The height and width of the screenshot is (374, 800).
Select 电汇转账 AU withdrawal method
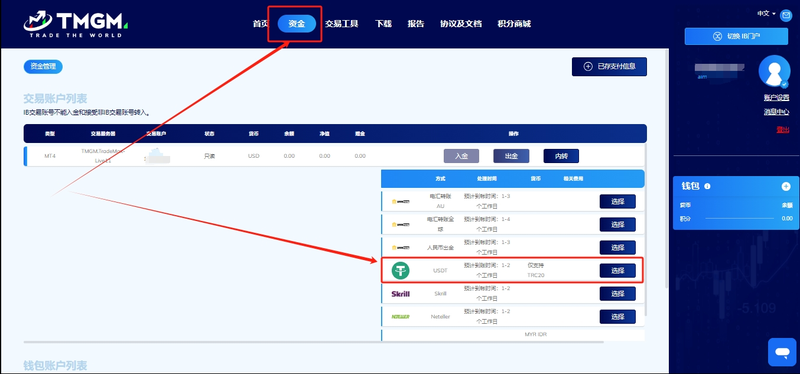[617, 202]
